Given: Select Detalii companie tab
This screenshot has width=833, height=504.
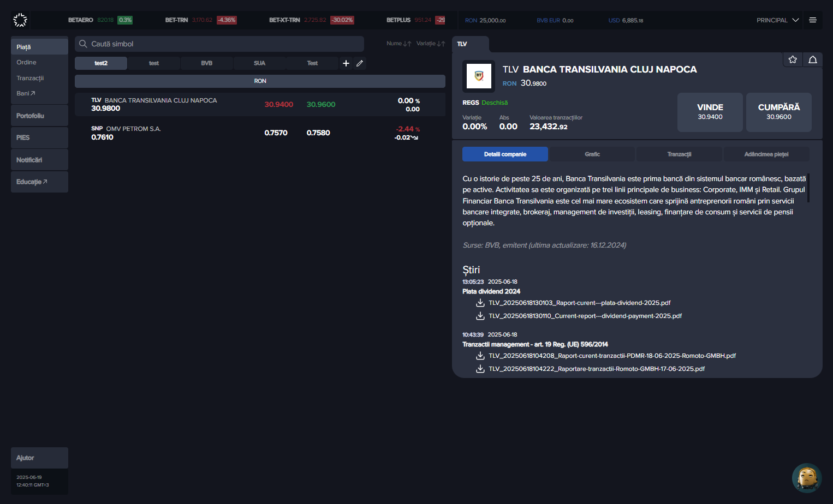Looking at the screenshot, I should [x=505, y=154].
